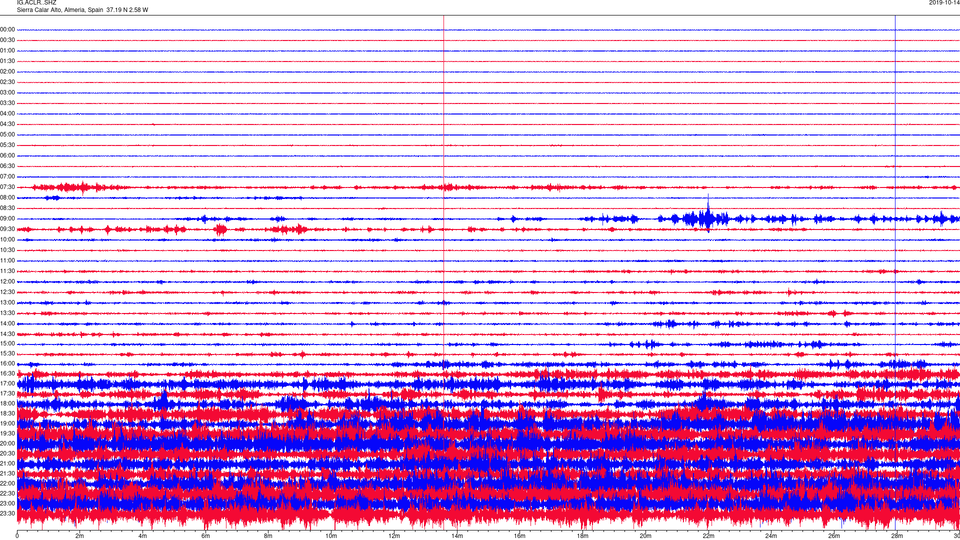The image size is (960, 540).
Task: Select the 20:00 time label
Action: (7, 443)
